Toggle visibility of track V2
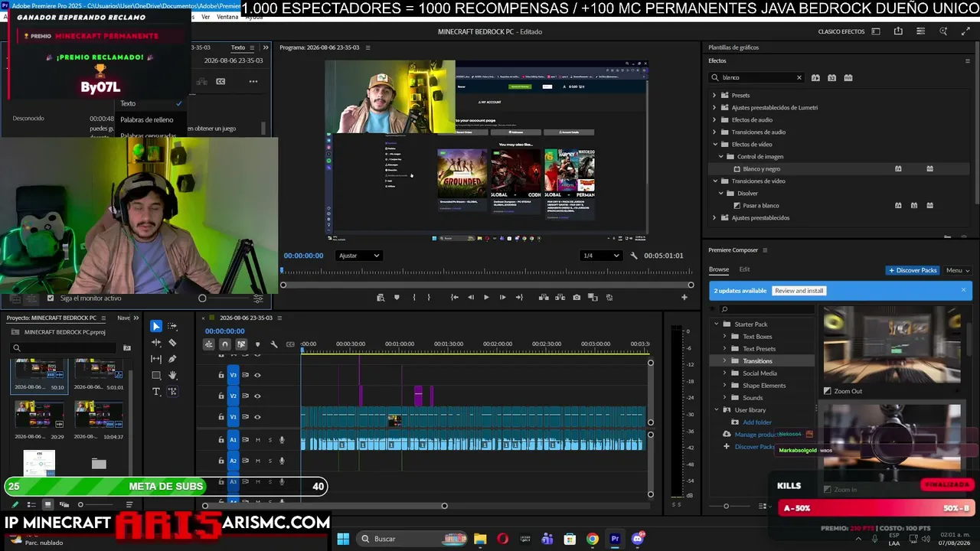980x551 pixels. click(257, 396)
